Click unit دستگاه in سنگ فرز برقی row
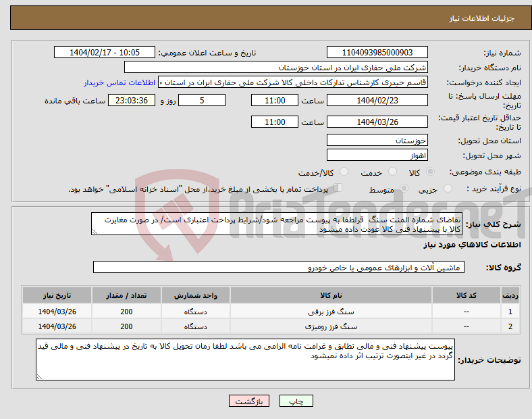Image resolution: width=532 pixels, height=419 pixels. [x=195, y=312]
